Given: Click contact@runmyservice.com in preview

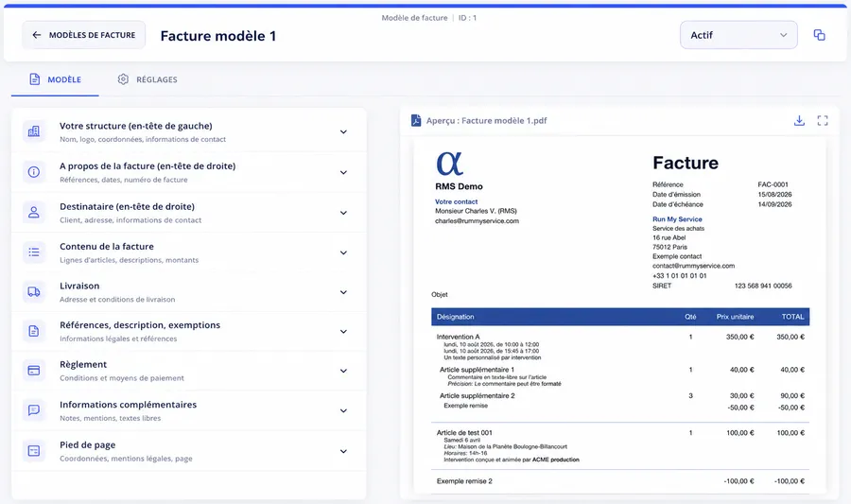Looking at the screenshot, I should click(693, 266).
